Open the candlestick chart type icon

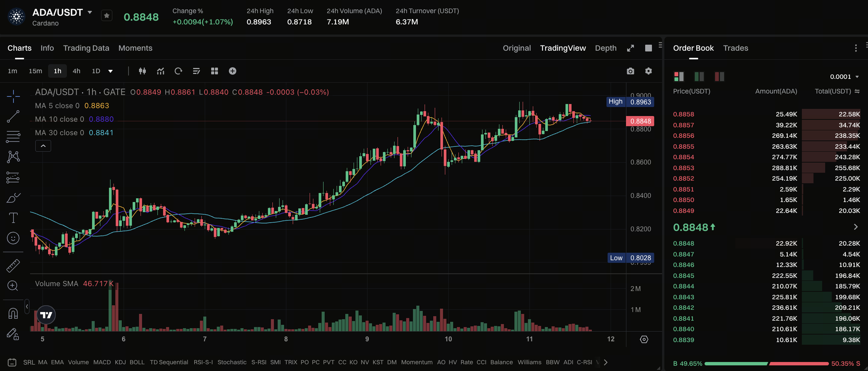click(x=142, y=71)
